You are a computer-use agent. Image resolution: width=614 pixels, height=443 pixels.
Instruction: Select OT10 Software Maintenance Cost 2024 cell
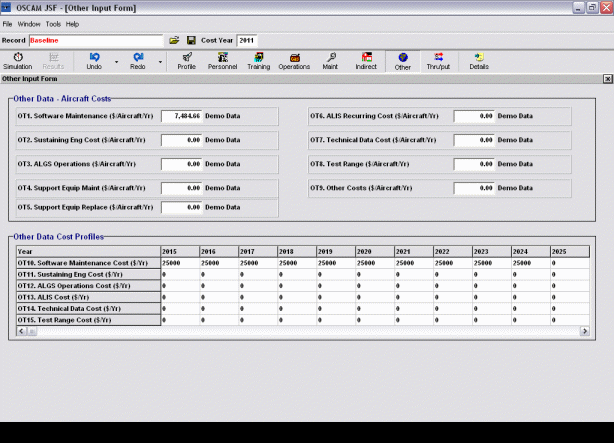[531, 263]
